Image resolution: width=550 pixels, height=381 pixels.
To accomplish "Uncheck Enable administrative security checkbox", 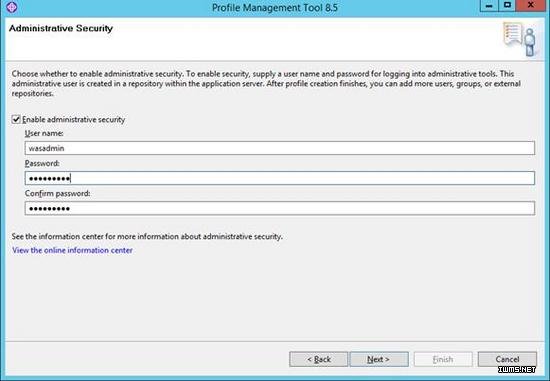I will click(16, 120).
